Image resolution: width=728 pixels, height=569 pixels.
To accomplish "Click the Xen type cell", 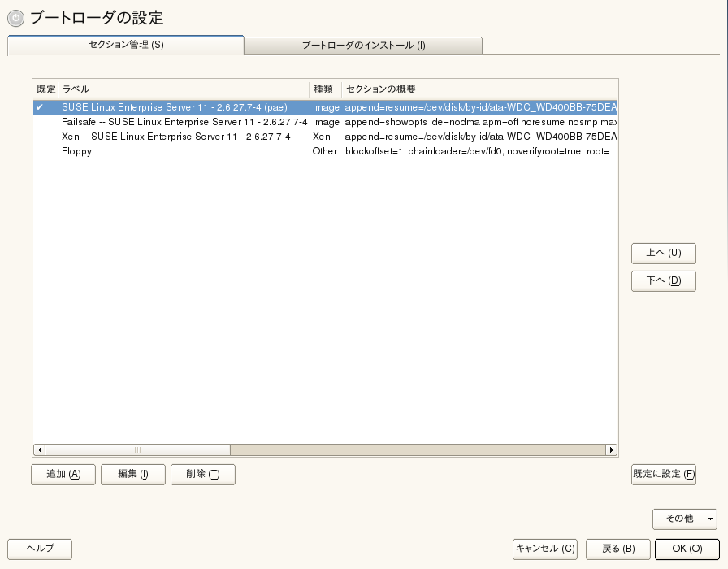I will click(x=321, y=137).
